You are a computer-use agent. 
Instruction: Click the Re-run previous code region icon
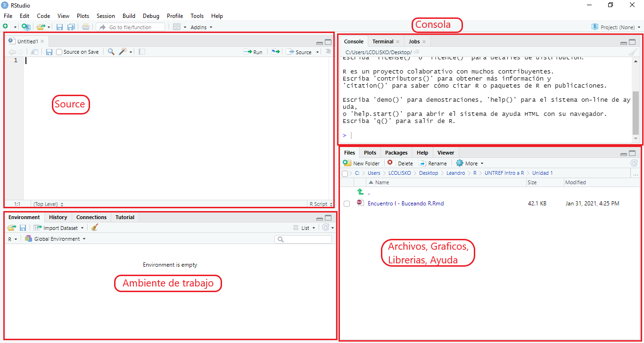tap(275, 52)
